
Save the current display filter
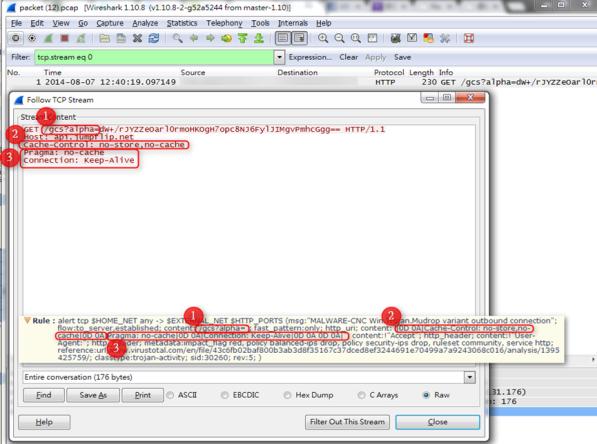pos(402,57)
